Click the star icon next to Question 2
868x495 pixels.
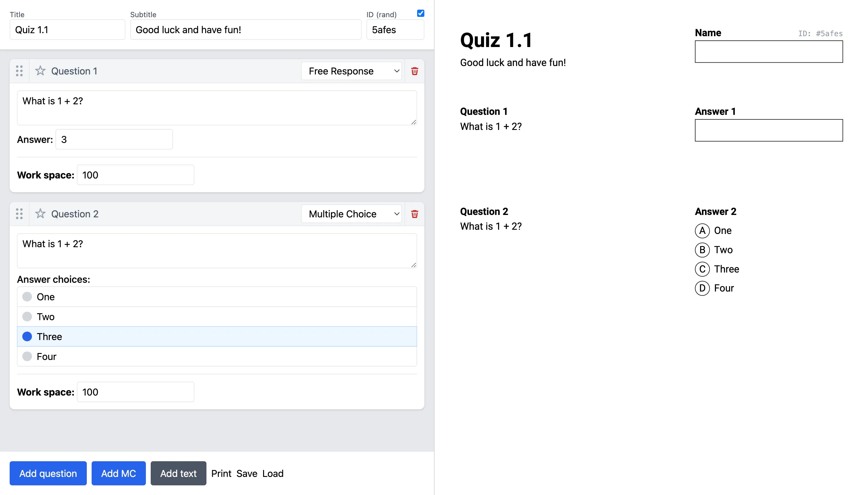click(x=40, y=213)
